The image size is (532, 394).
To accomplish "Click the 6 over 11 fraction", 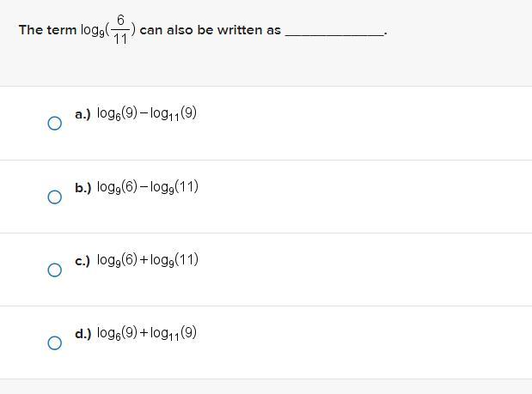I will [120, 30].
